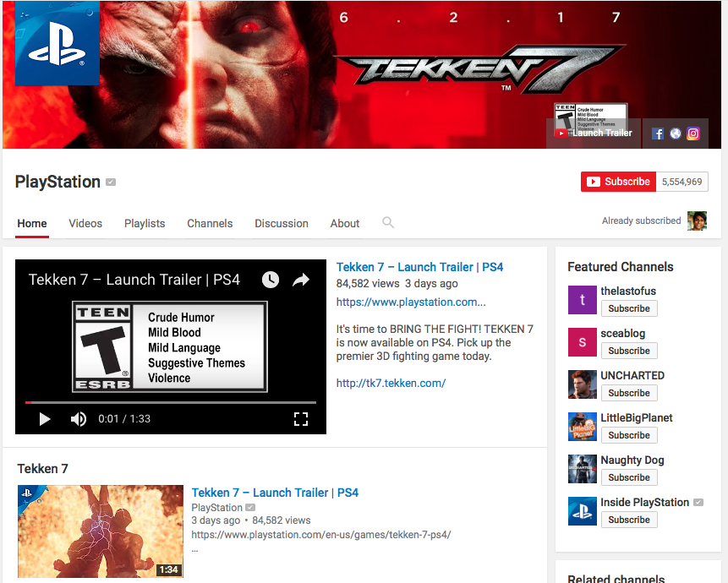Click the Featured Channels heading

point(621,267)
